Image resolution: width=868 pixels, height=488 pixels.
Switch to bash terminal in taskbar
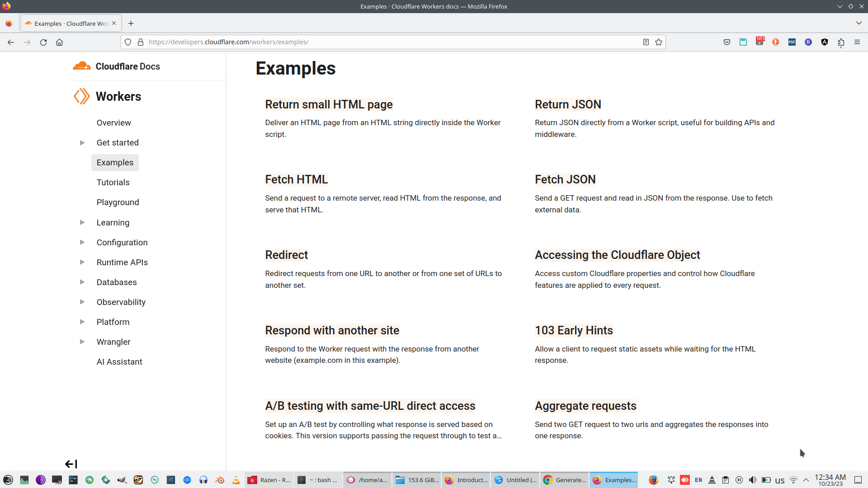318,480
